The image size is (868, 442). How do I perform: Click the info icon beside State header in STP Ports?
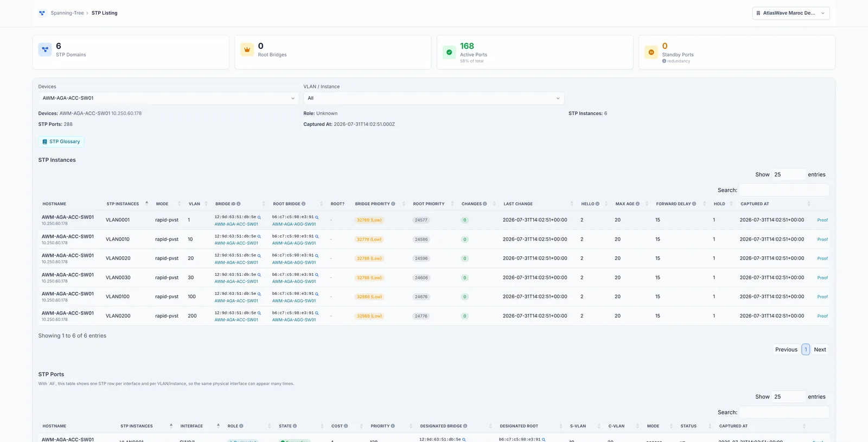pos(295,426)
